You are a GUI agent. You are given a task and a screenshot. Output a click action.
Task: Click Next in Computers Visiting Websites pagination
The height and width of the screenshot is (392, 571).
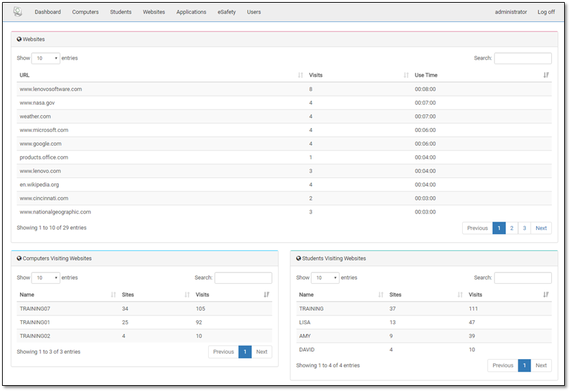[262, 352]
